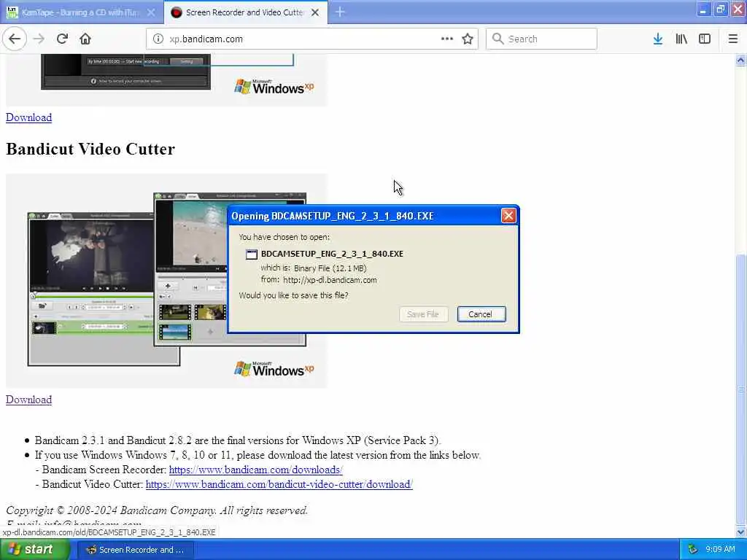This screenshot has height=560, width=747.
Task: Click the Download link under Bandicut screenshot
Action: pos(28,400)
